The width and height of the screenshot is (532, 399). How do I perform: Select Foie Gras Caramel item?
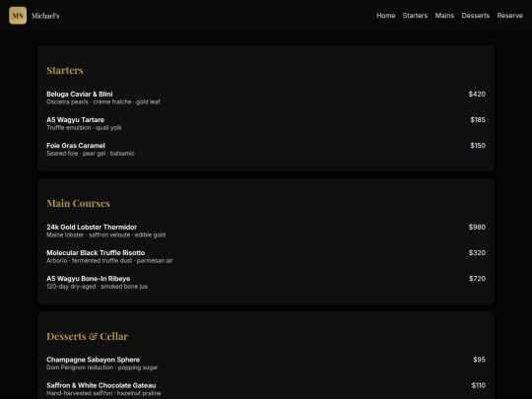point(76,146)
